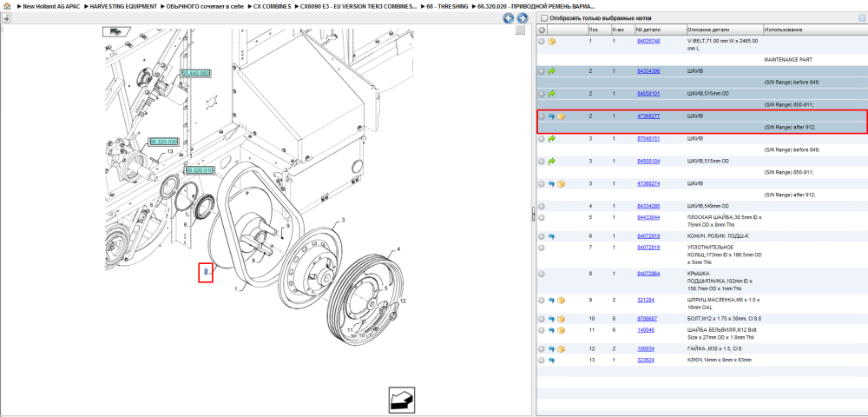
Task: Click blue arrow icon in 84072818 row
Action: coord(551,236)
